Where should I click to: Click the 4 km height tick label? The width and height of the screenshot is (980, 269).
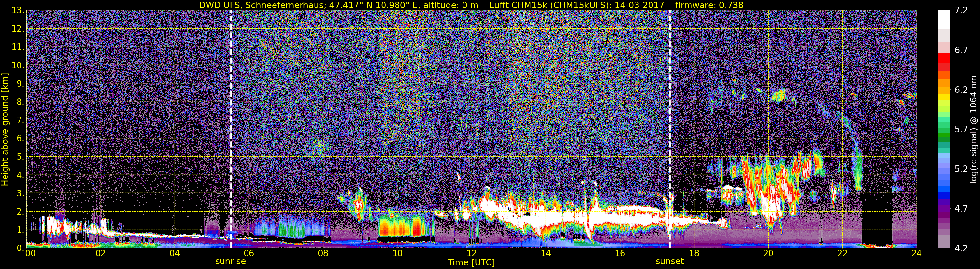click(x=20, y=175)
